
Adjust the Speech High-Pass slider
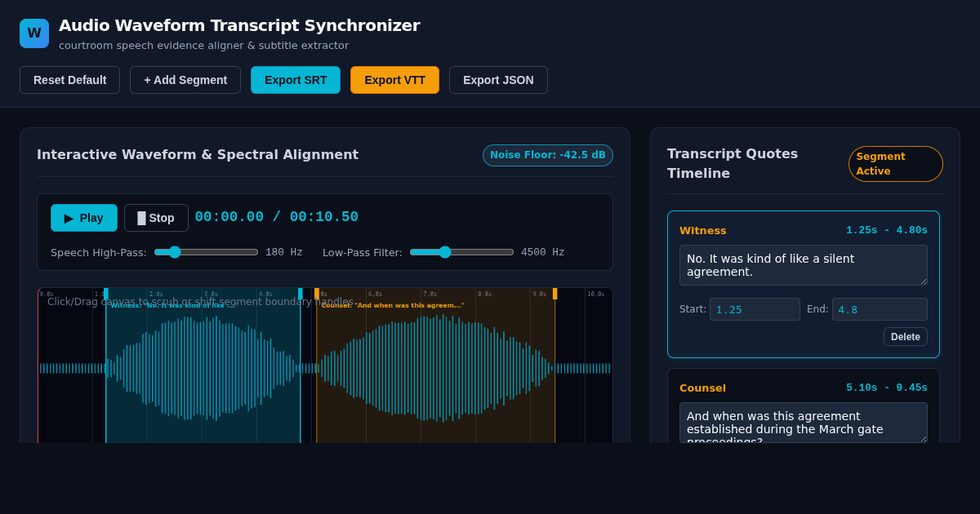pyautogui.click(x=206, y=252)
